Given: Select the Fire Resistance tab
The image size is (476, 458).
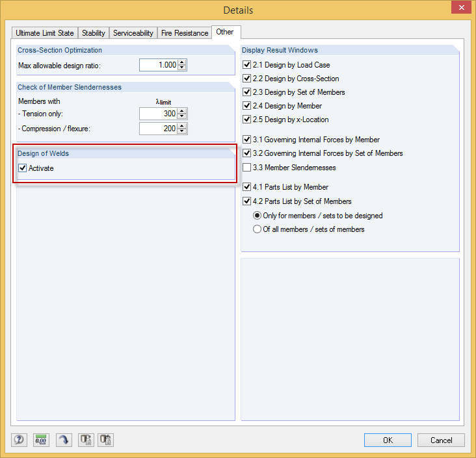Looking at the screenshot, I should 185,32.
